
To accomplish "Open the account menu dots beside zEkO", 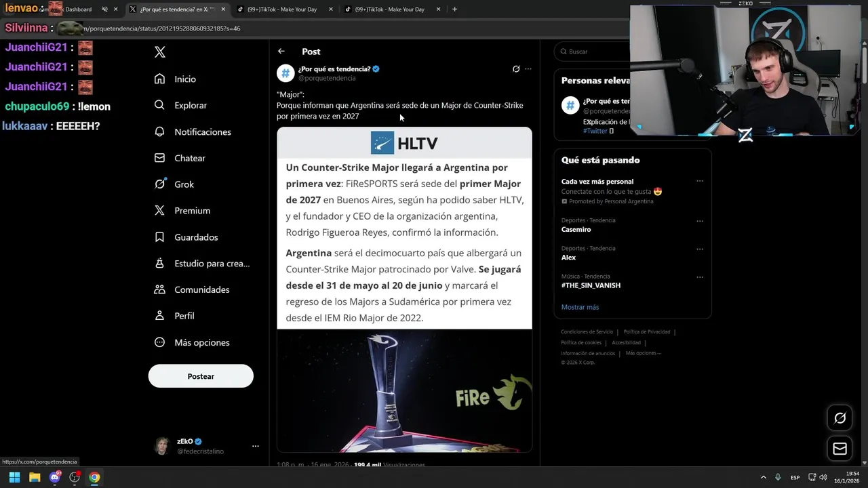I will coord(256,446).
